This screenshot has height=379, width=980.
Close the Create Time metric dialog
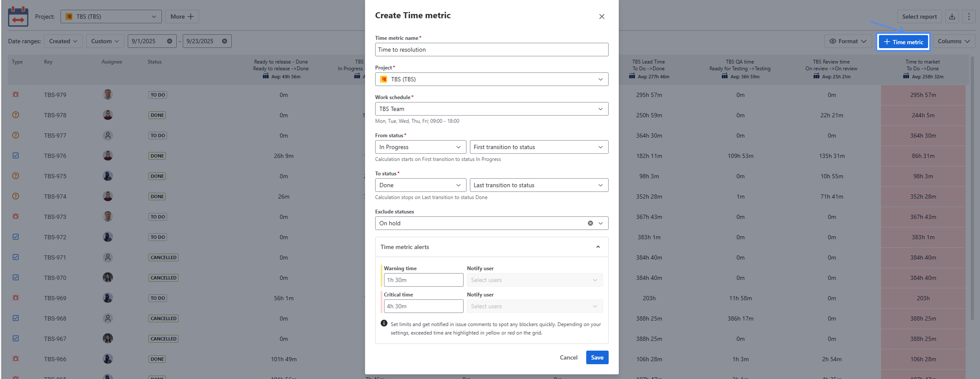(601, 17)
